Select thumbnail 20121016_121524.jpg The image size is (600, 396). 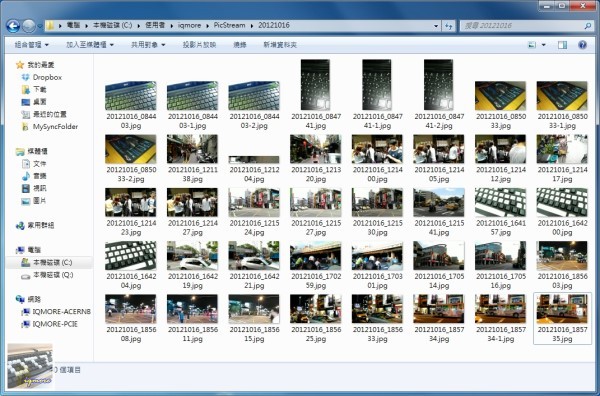[x=254, y=202]
